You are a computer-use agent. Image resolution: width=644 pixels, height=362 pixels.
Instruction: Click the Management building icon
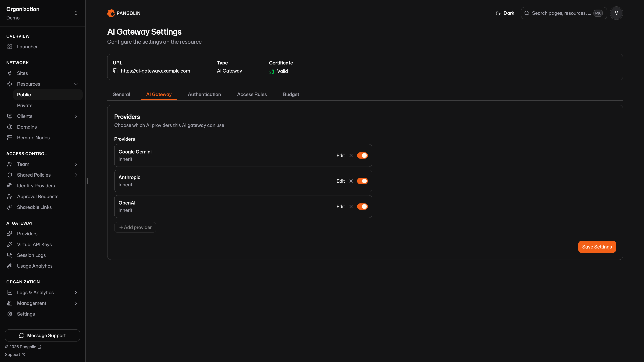(x=10, y=303)
